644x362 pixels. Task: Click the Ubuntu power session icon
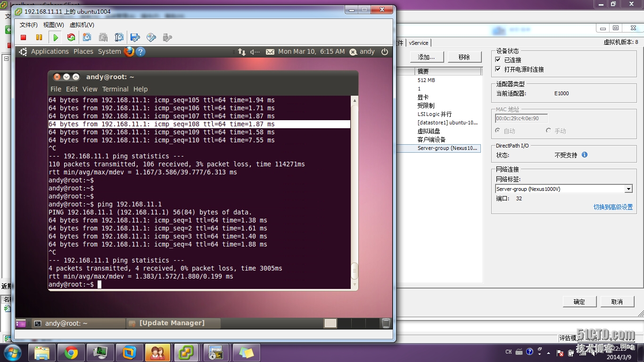pos(385,52)
